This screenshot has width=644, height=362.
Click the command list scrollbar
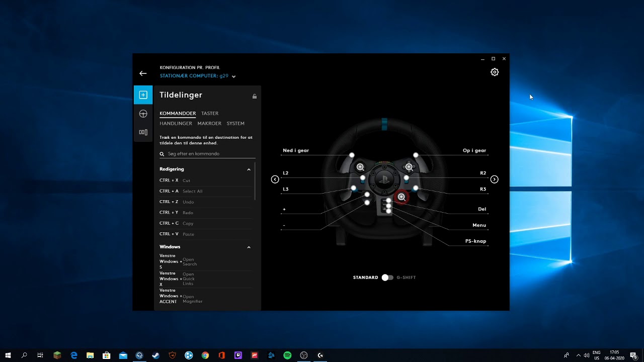tap(255, 181)
